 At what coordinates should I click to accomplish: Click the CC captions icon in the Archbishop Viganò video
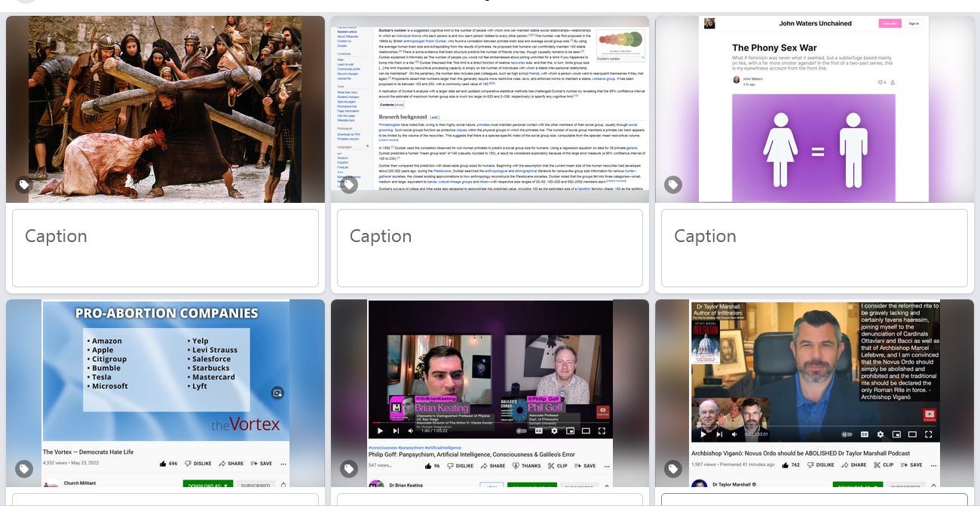pos(865,434)
